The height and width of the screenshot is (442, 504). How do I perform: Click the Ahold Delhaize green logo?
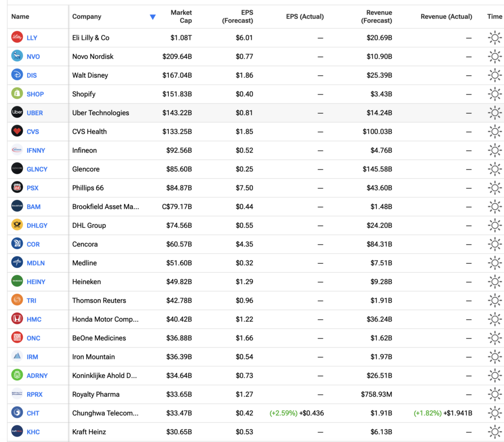tap(17, 375)
